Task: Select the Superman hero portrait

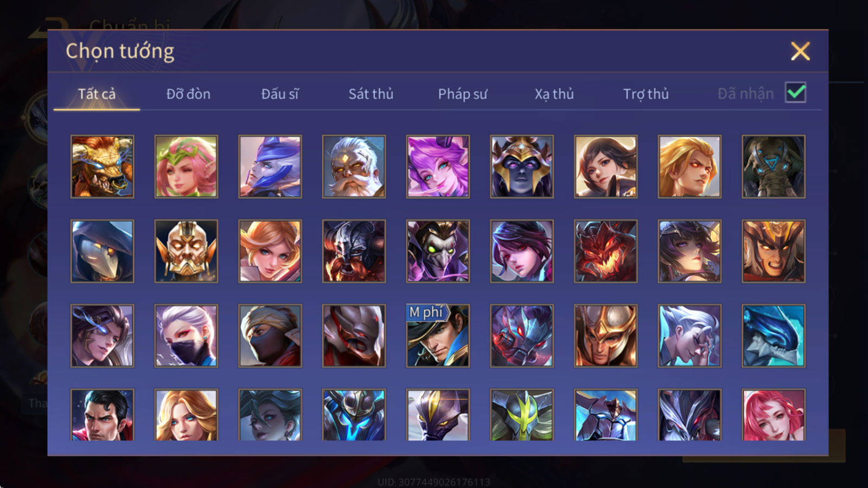Action: tap(102, 414)
